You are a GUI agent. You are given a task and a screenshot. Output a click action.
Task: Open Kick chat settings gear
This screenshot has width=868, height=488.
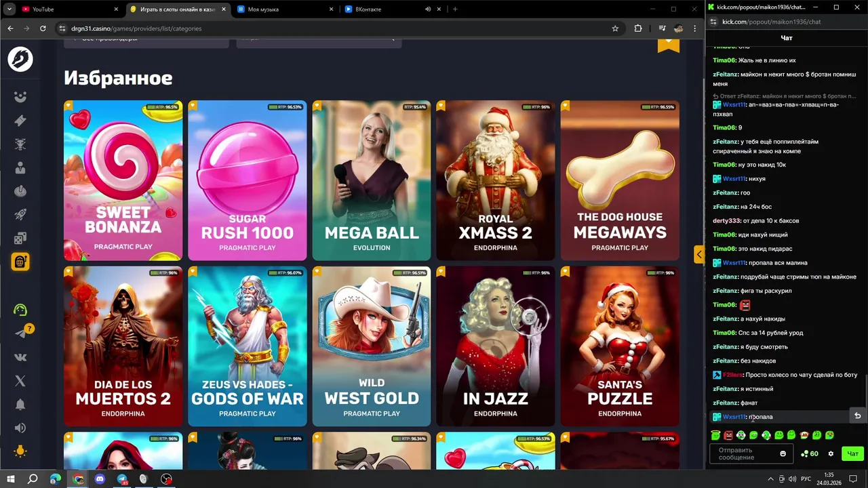[x=831, y=453]
